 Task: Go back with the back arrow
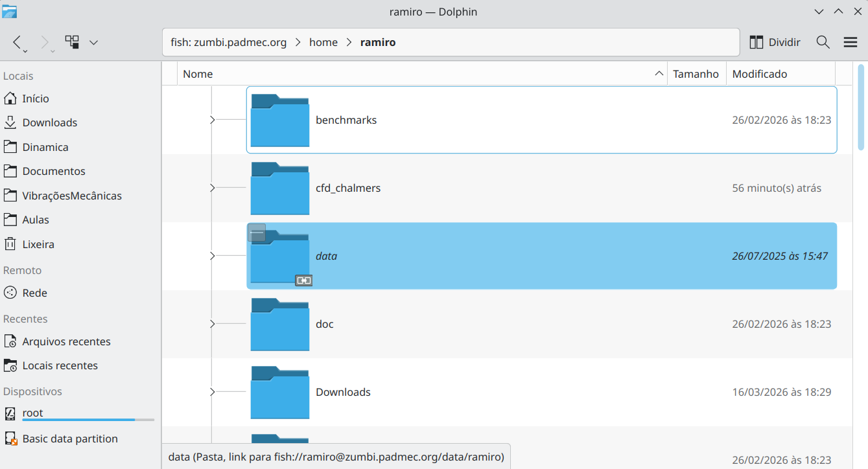[18, 42]
